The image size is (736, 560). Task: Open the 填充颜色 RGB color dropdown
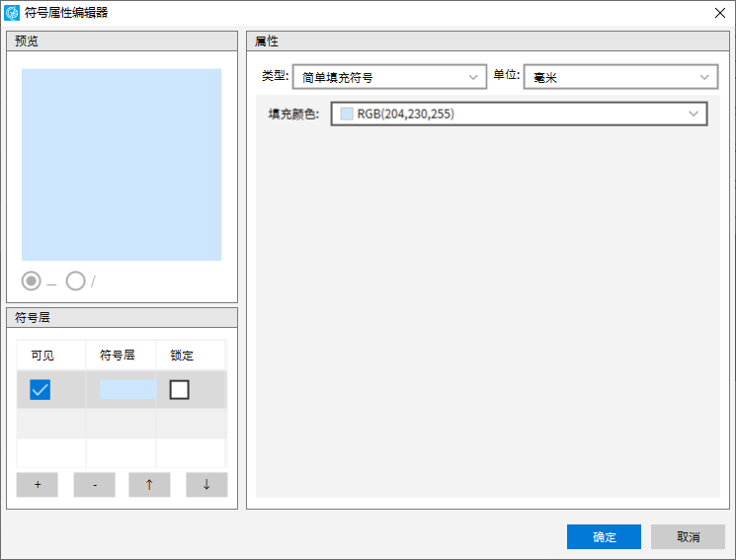(519, 114)
